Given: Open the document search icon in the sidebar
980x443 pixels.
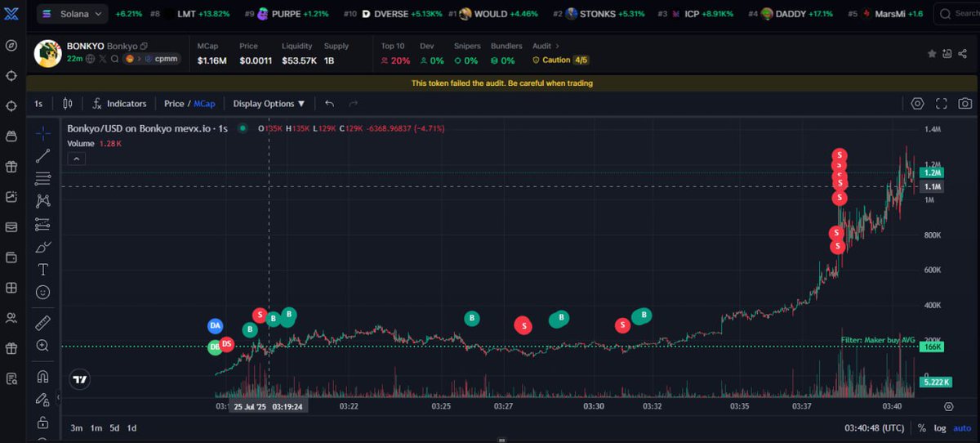Looking at the screenshot, I should [11, 378].
